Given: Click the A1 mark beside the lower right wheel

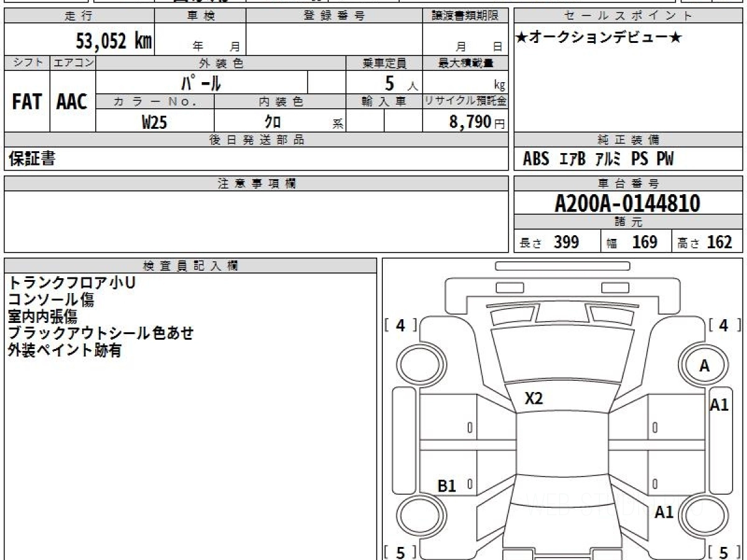Looking at the screenshot, I should pos(664,512).
